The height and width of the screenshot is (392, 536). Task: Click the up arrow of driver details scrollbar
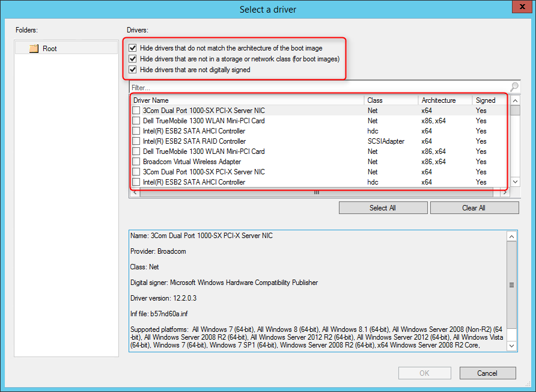511,236
